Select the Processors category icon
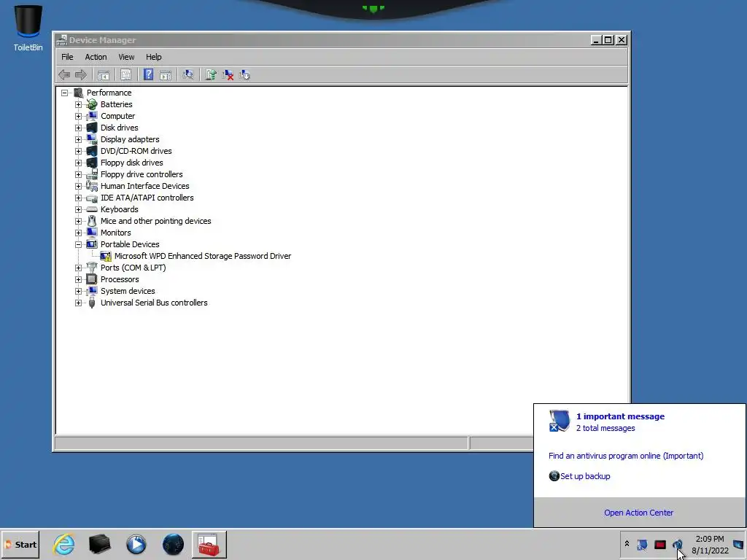The image size is (747, 560). [92, 279]
